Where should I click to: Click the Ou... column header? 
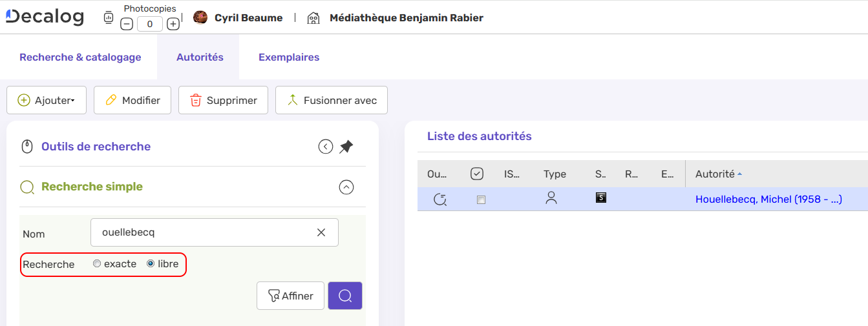click(437, 174)
